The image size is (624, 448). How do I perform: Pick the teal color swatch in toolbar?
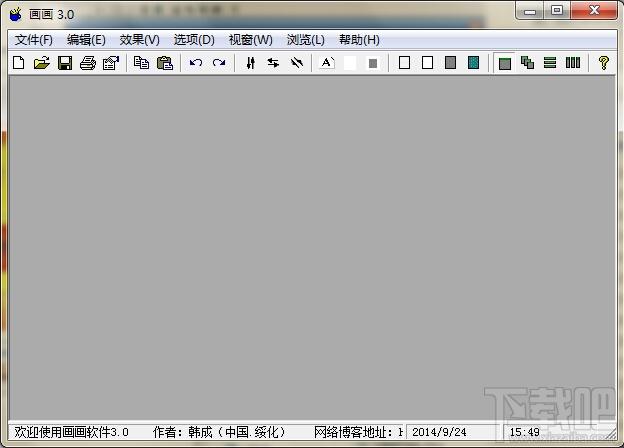(x=473, y=63)
